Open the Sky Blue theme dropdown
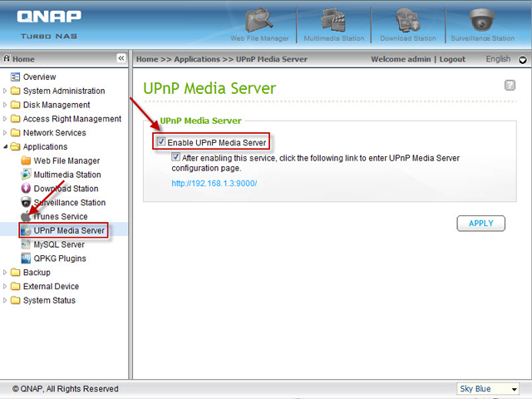The height and width of the screenshot is (399, 532). [x=487, y=389]
